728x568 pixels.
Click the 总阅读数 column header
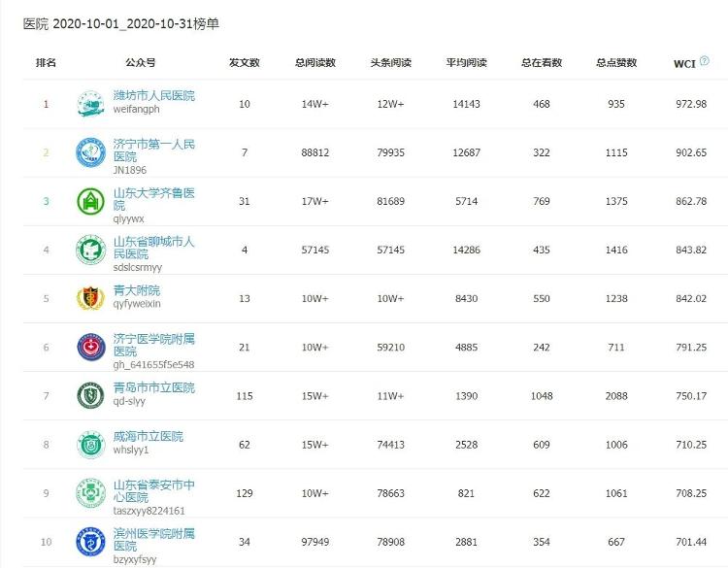click(x=315, y=63)
